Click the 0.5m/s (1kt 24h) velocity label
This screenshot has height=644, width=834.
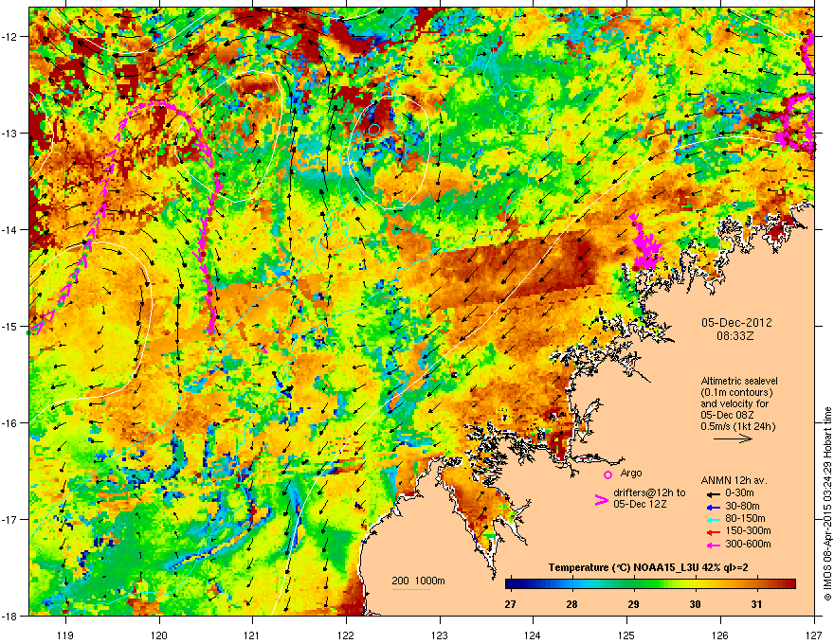[737, 426]
